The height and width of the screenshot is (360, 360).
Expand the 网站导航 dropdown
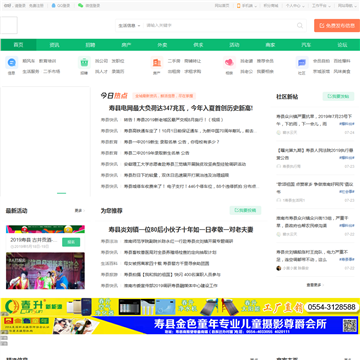pyautogui.click(x=347, y=6)
